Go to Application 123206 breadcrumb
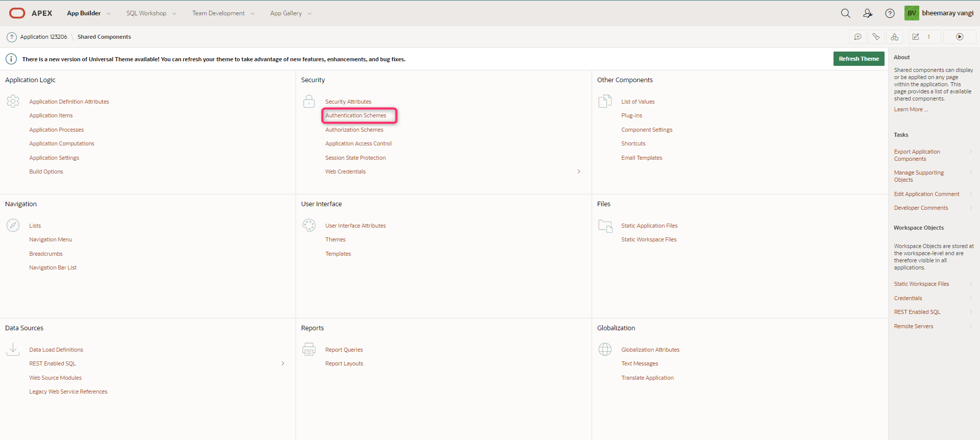The height and width of the screenshot is (440, 980). [43, 37]
